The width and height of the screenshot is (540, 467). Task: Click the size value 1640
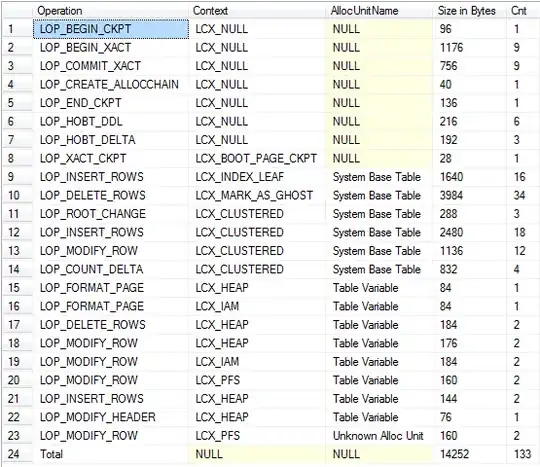(x=451, y=177)
